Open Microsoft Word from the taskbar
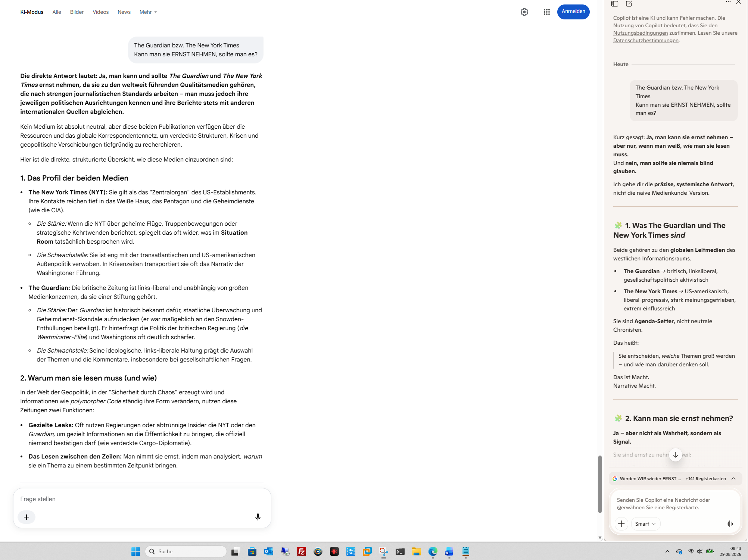Viewport: 748px width, 560px height. [x=449, y=551]
